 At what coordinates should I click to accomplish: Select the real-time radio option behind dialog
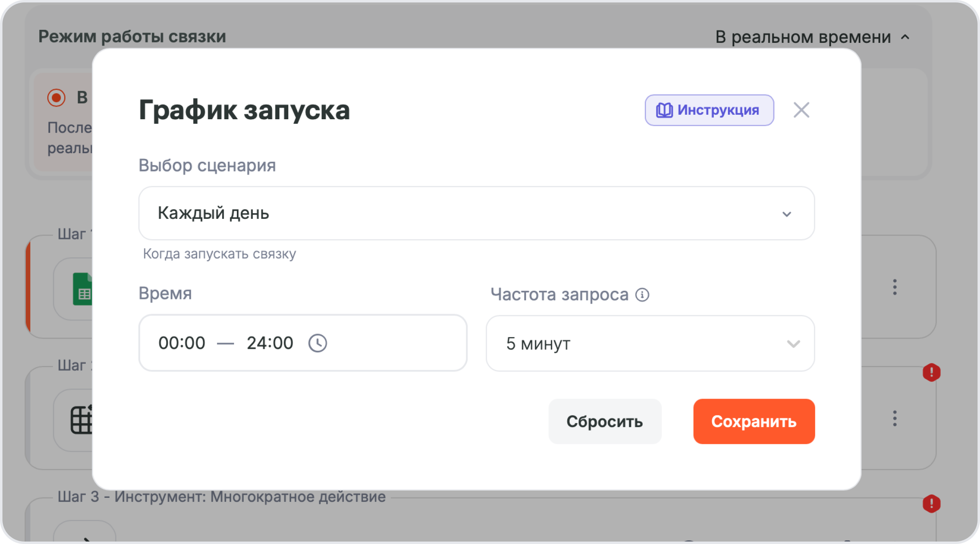(56, 98)
